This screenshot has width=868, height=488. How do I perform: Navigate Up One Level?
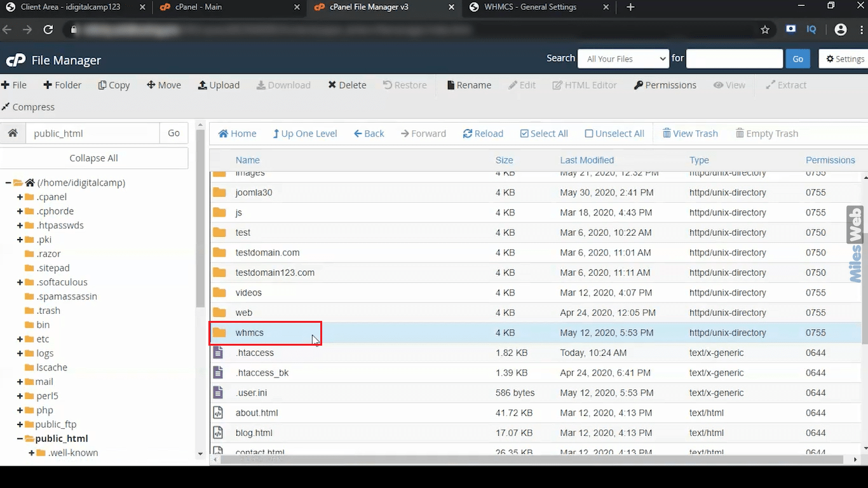pyautogui.click(x=305, y=133)
